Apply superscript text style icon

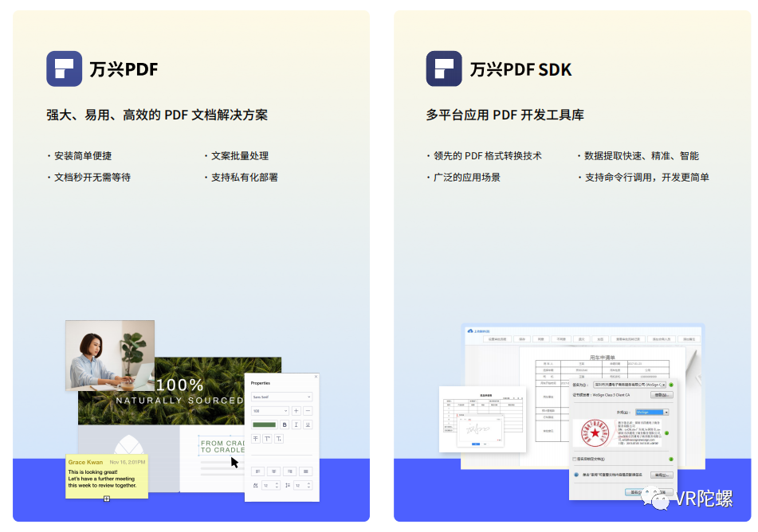(x=267, y=439)
